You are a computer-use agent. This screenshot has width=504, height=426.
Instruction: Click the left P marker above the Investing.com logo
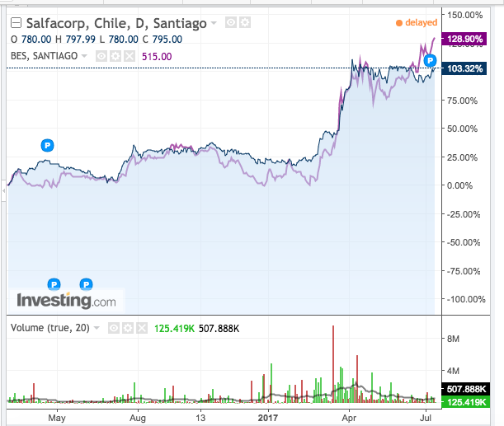(x=54, y=284)
